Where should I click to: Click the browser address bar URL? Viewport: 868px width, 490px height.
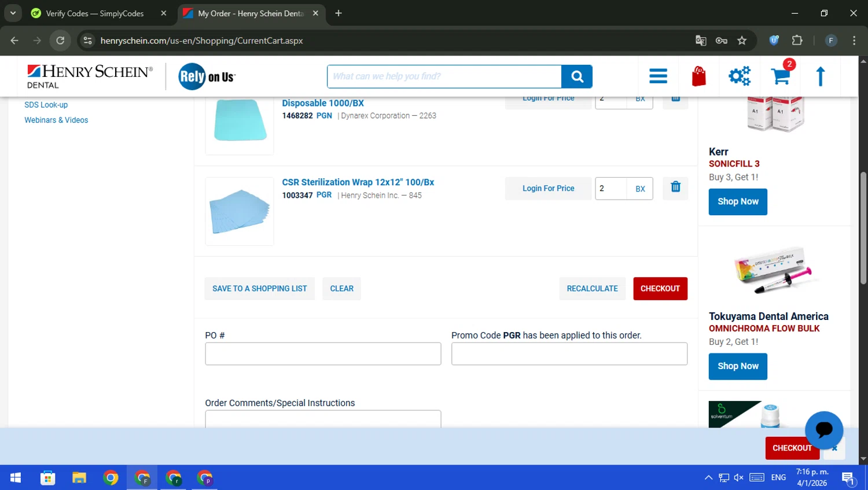click(201, 40)
